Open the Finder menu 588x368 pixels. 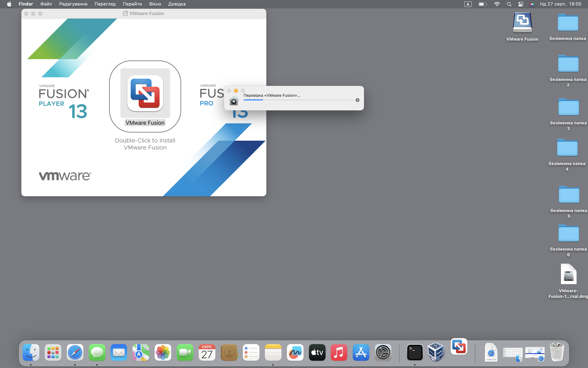click(x=26, y=4)
